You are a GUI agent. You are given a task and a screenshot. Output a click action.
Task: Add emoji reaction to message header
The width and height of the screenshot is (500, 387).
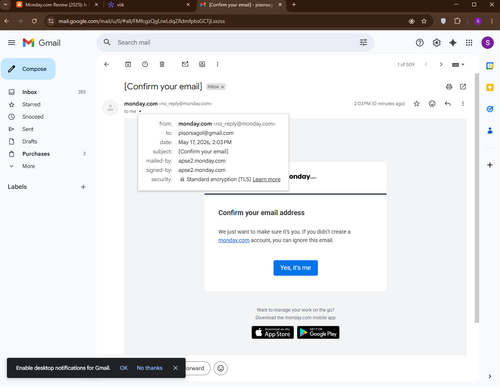point(432,104)
